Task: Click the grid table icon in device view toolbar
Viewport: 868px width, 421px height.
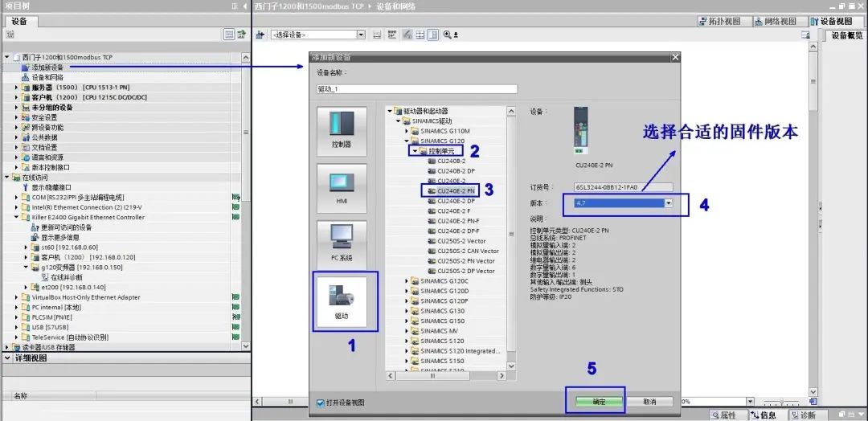Action: coord(420,35)
